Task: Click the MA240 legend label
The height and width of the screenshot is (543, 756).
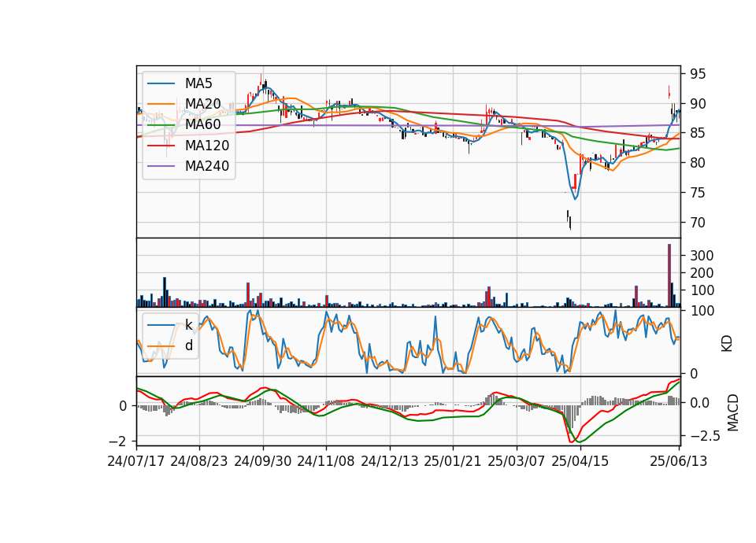Action: (x=207, y=166)
